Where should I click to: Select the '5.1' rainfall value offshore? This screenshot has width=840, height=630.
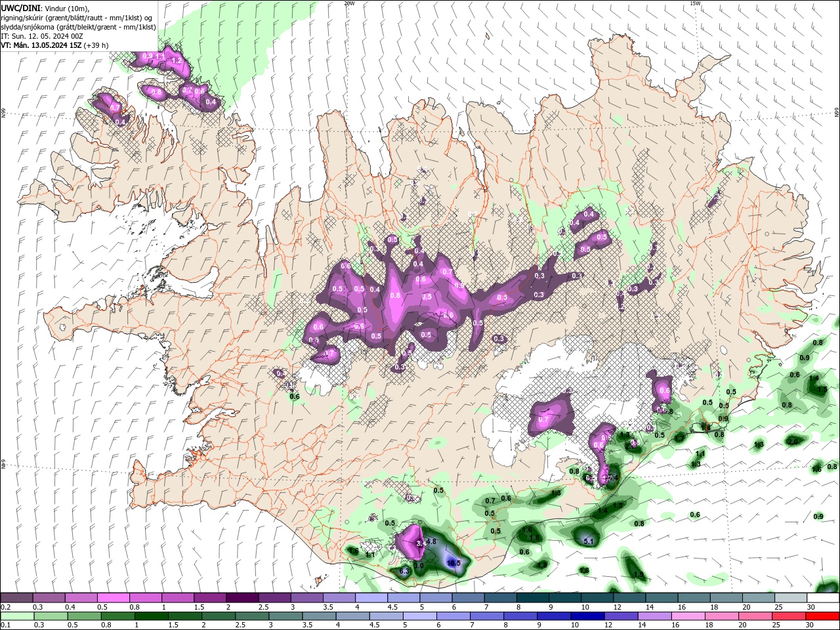pos(589,541)
